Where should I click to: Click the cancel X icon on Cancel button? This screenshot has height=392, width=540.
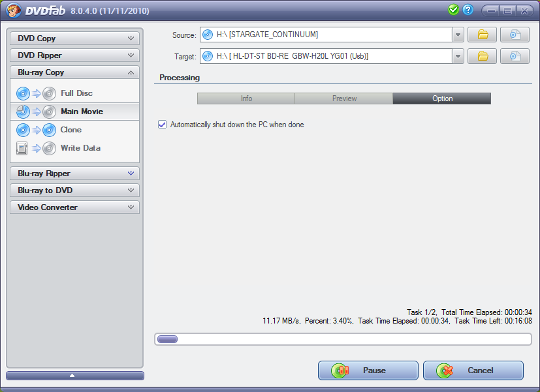(445, 370)
